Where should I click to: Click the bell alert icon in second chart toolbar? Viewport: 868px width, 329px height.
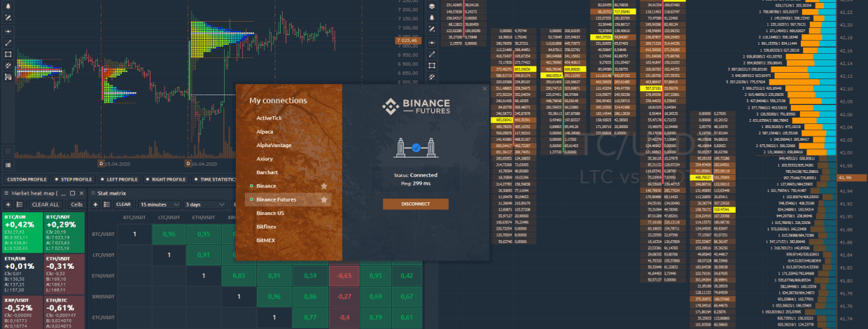pos(432,17)
